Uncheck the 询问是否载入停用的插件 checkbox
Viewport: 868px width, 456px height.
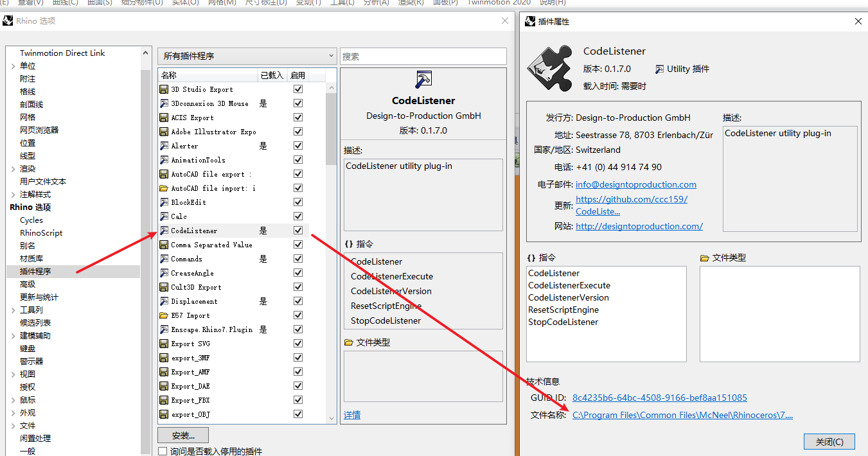point(162,452)
